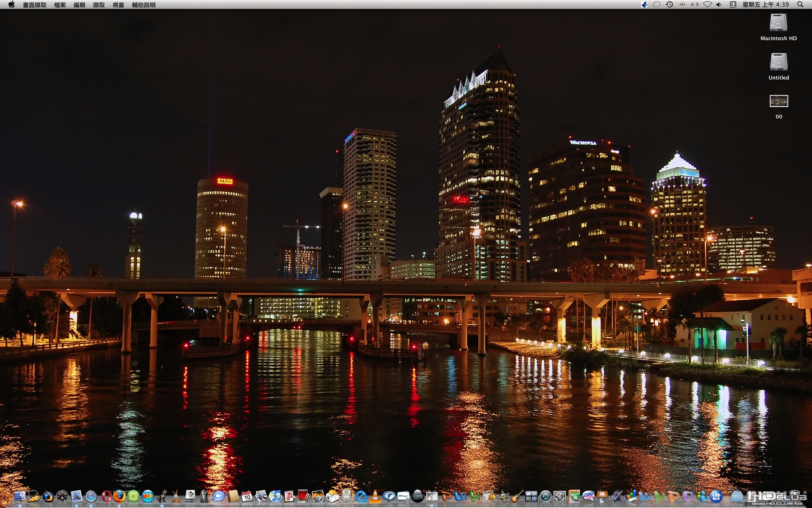The image size is (812, 508).
Task: Launch Time Machine from the dock
Action: (x=546, y=496)
